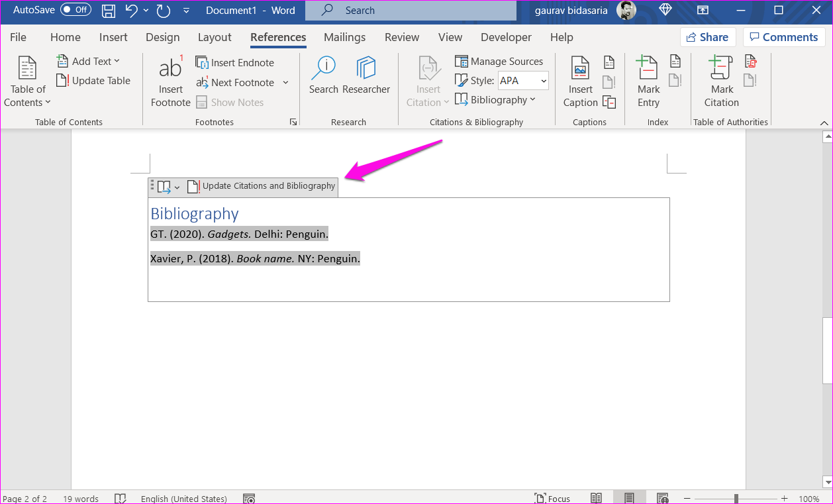Click the Mark Citation button
The height and width of the screenshot is (504, 833).
tap(722, 82)
